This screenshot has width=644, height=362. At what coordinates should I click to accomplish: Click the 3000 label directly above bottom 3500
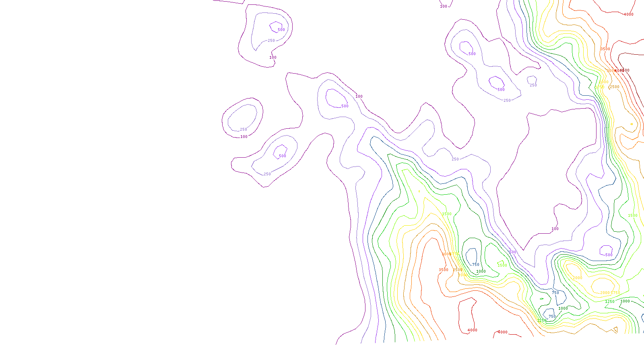tap(446, 254)
